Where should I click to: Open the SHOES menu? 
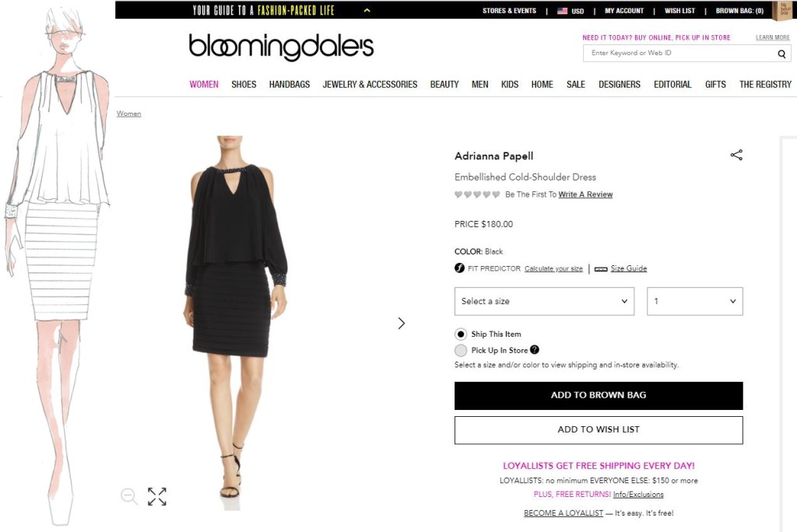click(244, 84)
